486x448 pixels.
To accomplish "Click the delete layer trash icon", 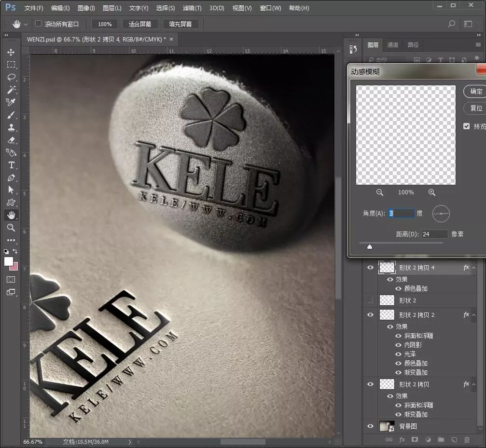I will 467,439.
